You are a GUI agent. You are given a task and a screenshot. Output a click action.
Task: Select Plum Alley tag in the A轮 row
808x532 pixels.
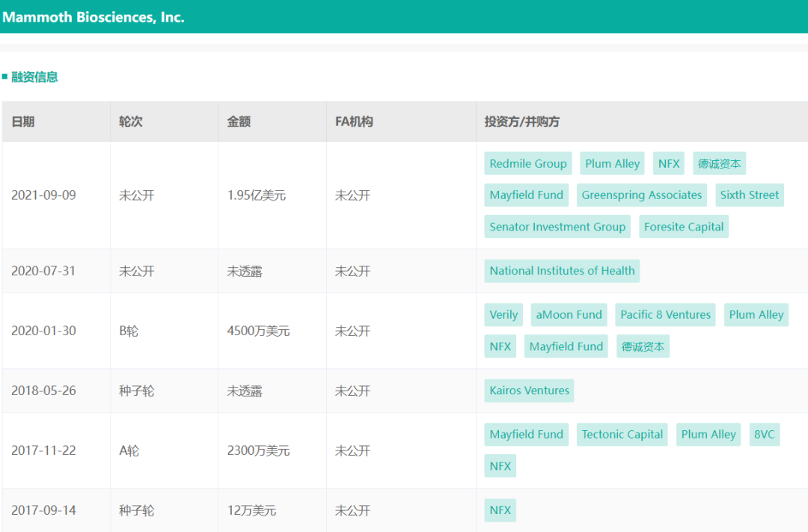click(708, 435)
